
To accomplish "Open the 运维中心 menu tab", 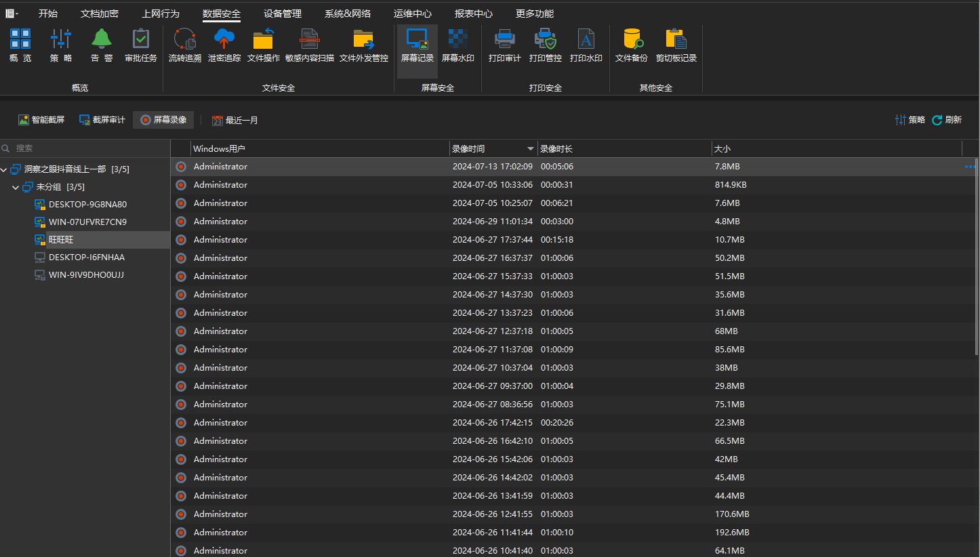I will 413,14.
